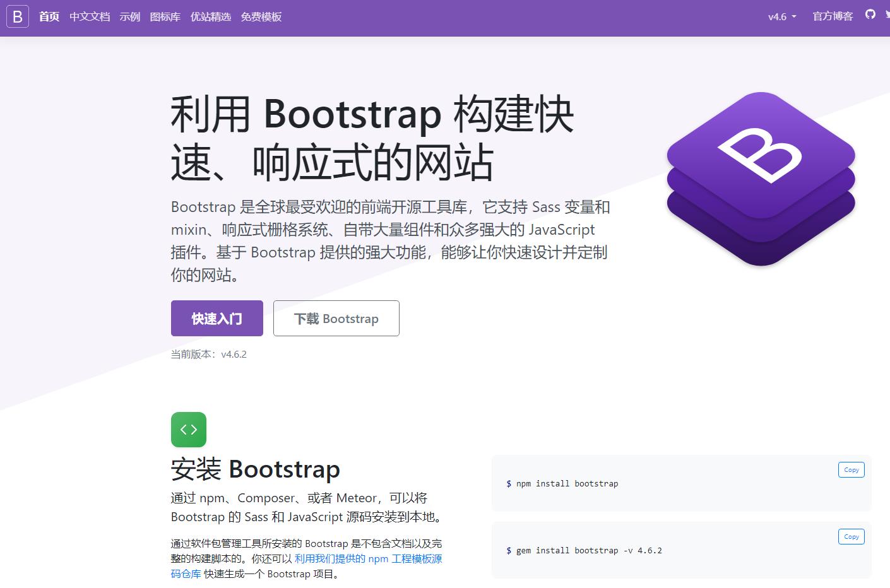Open the GitHub repository via the GitHub icon

[x=870, y=14]
